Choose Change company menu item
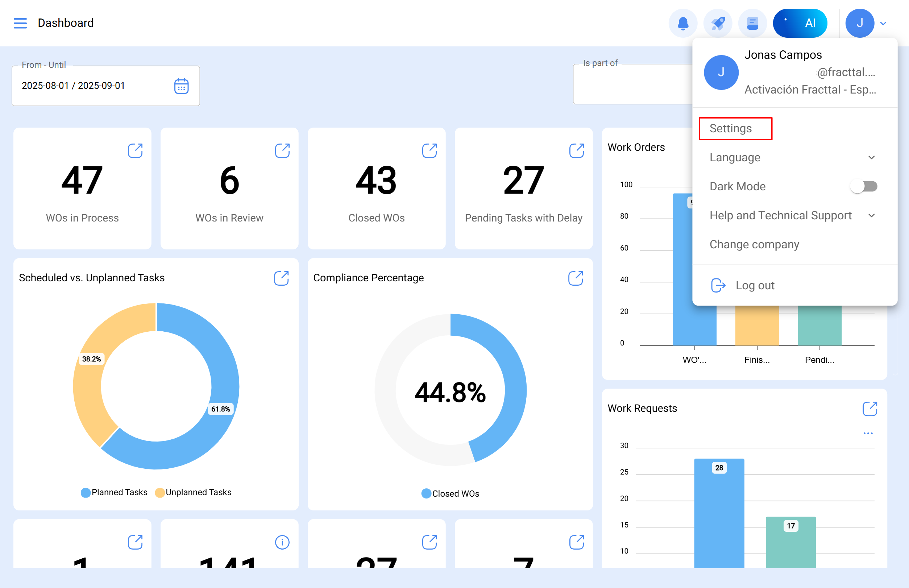The height and width of the screenshot is (588, 909). [754, 244]
